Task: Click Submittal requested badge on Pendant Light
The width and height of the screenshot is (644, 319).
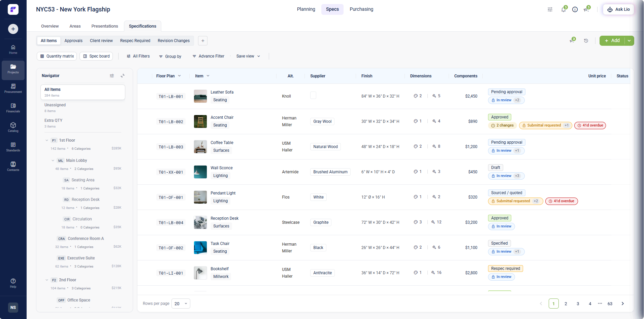Action: click(x=515, y=201)
